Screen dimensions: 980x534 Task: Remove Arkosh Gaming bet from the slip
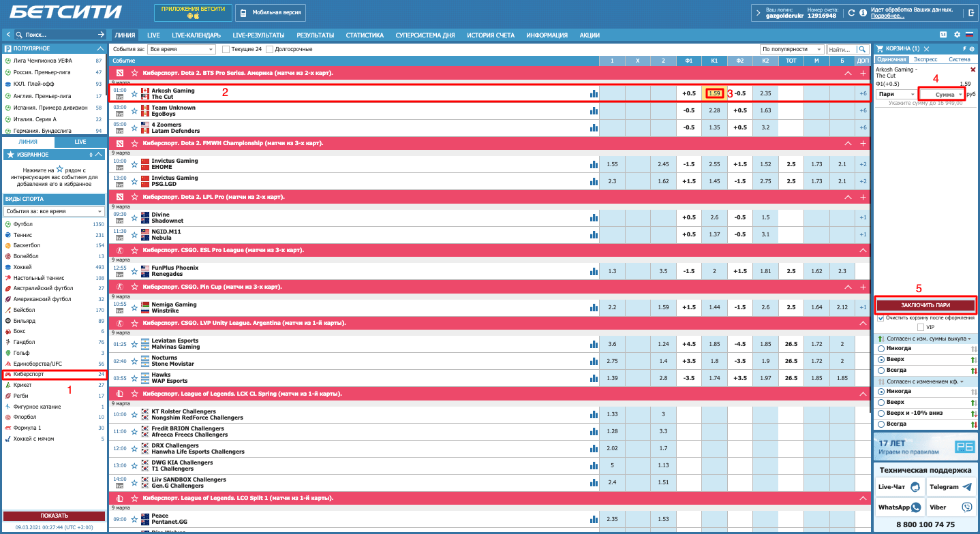(x=973, y=69)
